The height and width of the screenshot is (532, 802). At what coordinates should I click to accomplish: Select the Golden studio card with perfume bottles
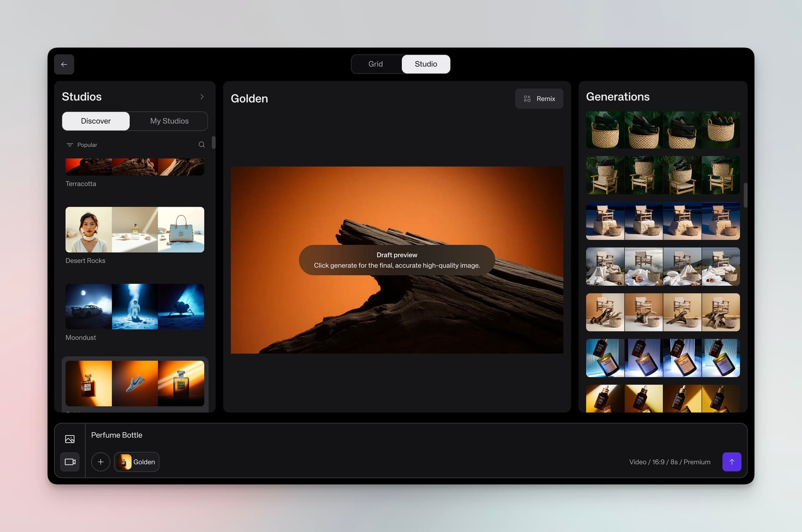135,383
